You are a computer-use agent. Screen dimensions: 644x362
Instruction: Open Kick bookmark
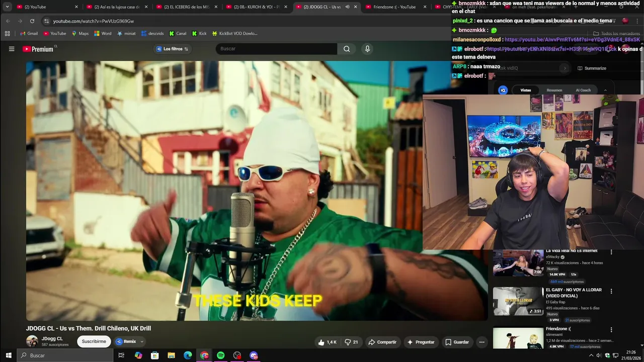click(199, 34)
